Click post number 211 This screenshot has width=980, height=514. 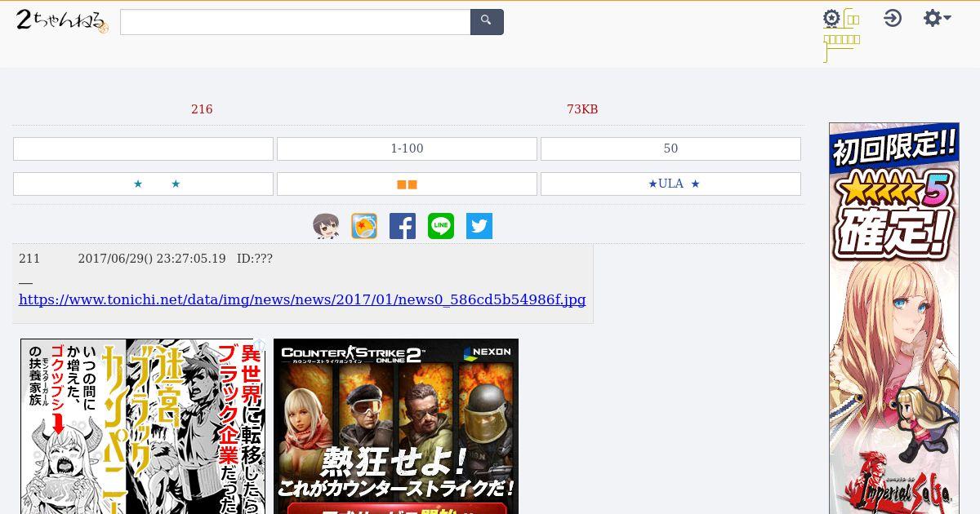[x=29, y=259]
